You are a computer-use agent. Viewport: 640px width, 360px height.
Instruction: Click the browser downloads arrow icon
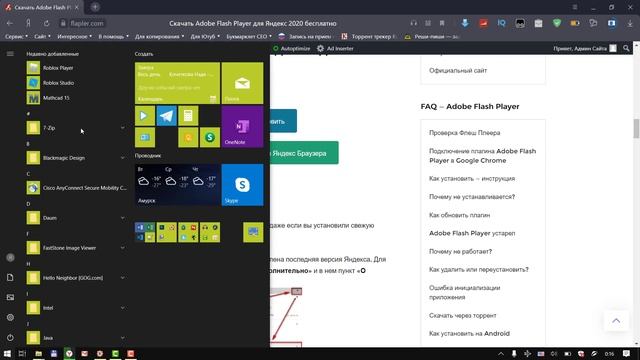(x=630, y=24)
